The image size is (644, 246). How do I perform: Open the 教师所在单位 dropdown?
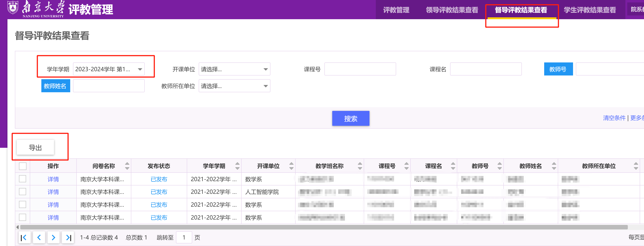(x=234, y=86)
